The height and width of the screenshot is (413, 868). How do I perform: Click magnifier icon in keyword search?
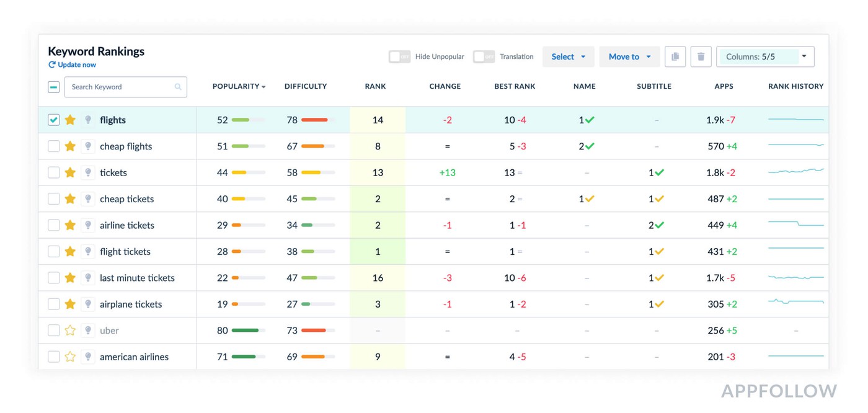[x=178, y=87]
